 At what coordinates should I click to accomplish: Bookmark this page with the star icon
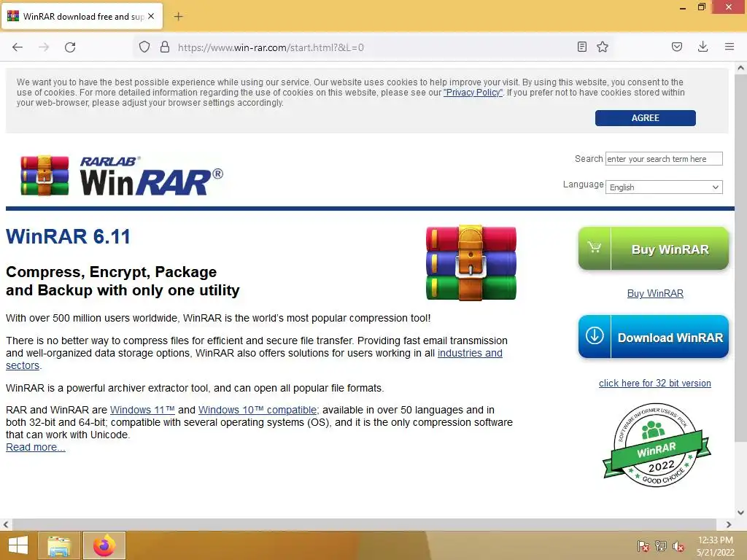[603, 47]
